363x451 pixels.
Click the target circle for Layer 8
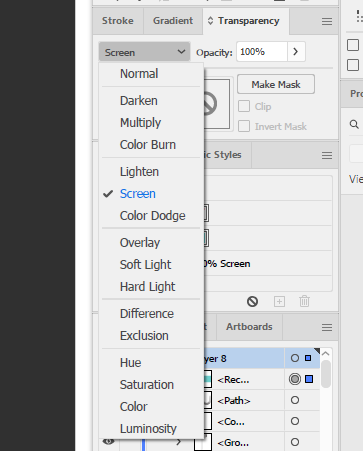click(295, 358)
